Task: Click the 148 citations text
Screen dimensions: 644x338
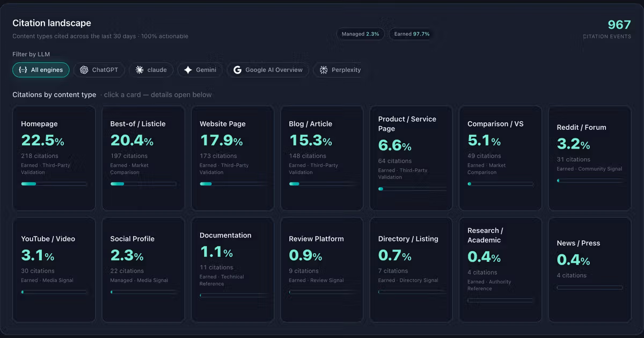Action: [x=308, y=156]
